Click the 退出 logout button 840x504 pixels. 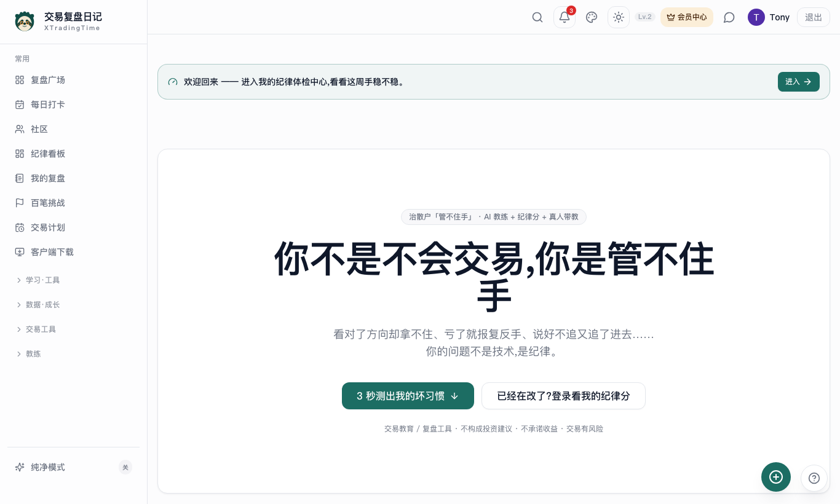tap(814, 17)
